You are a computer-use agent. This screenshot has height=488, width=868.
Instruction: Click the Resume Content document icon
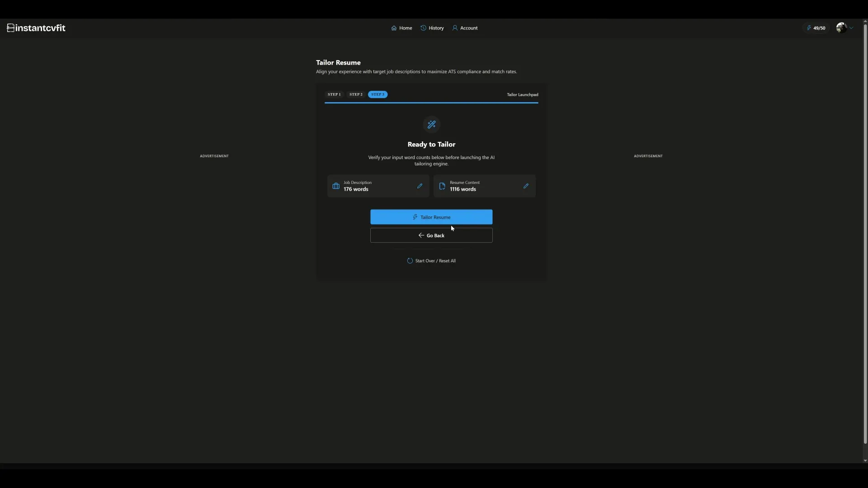coord(442,186)
